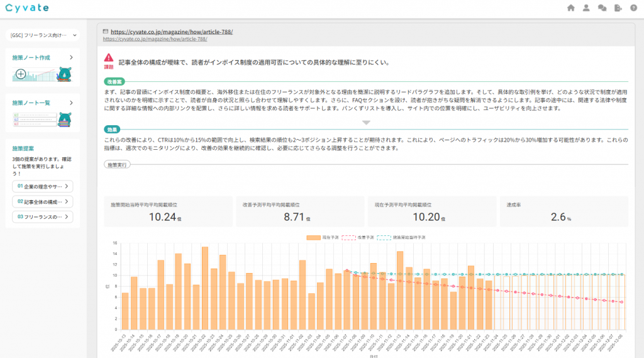Open the bold article-788 URL link

[172, 31]
